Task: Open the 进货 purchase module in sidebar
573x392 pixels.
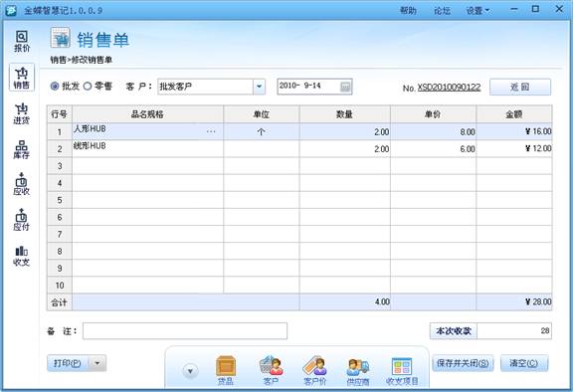Action: coord(22,113)
